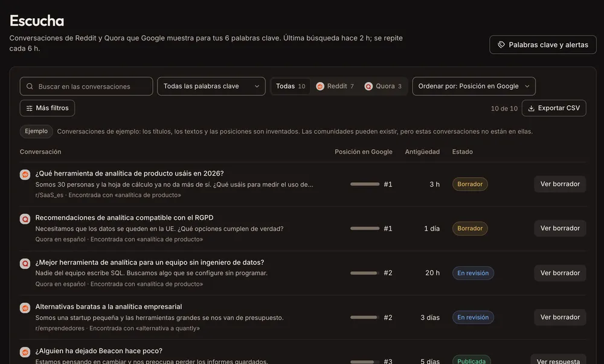This screenshot has width=604, height=364.
Task: Open Ordenar por Posición en Google dropdown
Action: (474, 86)
